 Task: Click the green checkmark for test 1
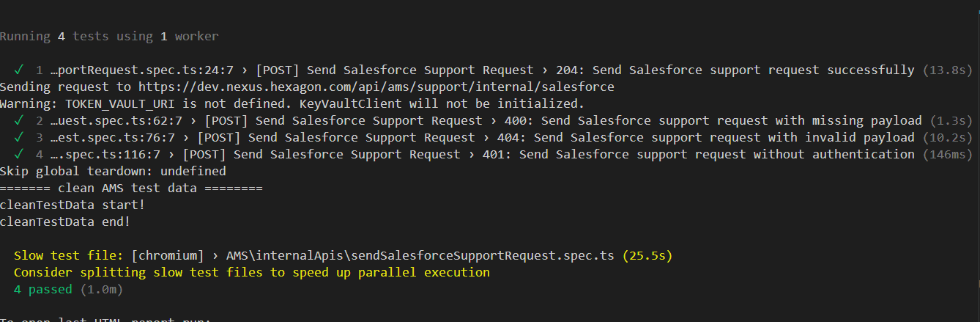click(19, 70)
